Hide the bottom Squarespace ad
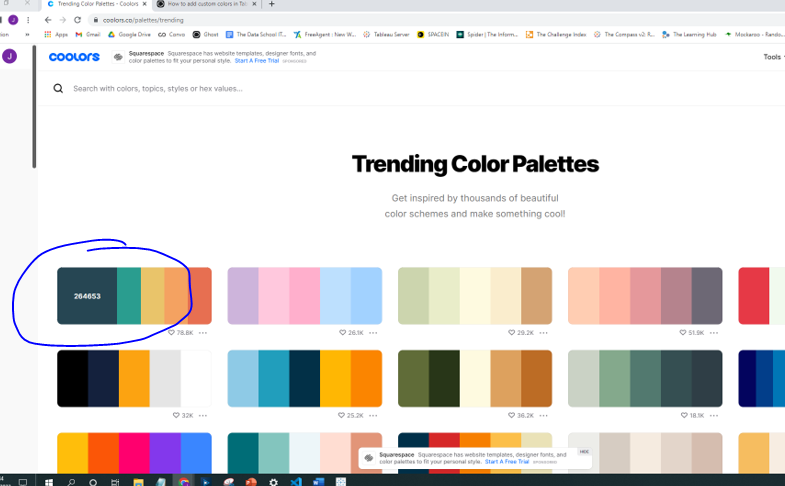This screenshot has width=785, height=486. (x=584, y=451)
